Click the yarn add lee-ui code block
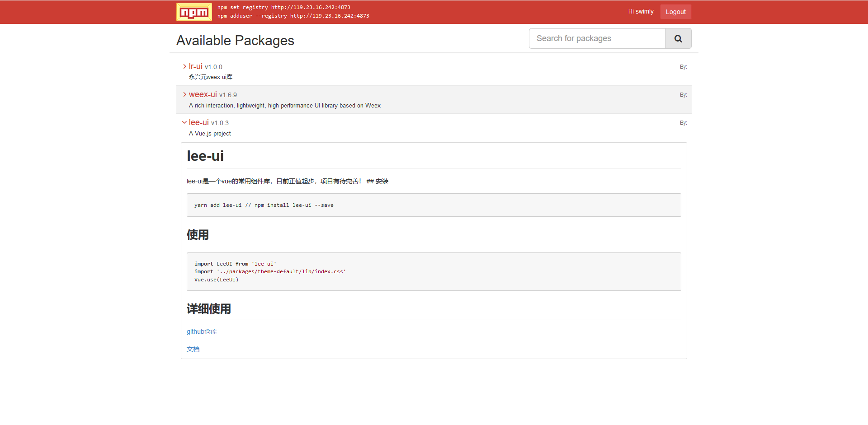The height and width of the screenshot is (425, 868). pyautogui.click(x=434, y=205)
